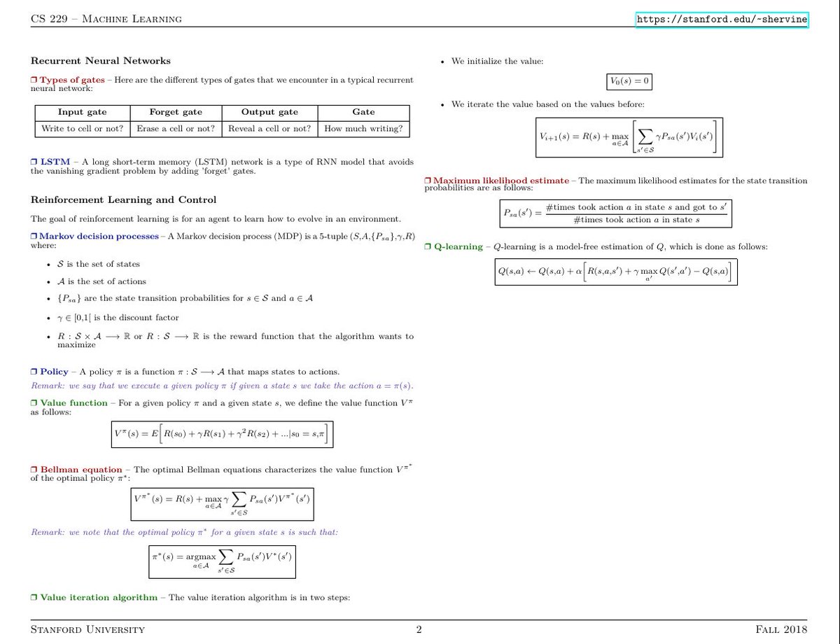Screen dimensions: 840x644
Task: Click the text 'We initialize the value:'
Action: point(497,62)
